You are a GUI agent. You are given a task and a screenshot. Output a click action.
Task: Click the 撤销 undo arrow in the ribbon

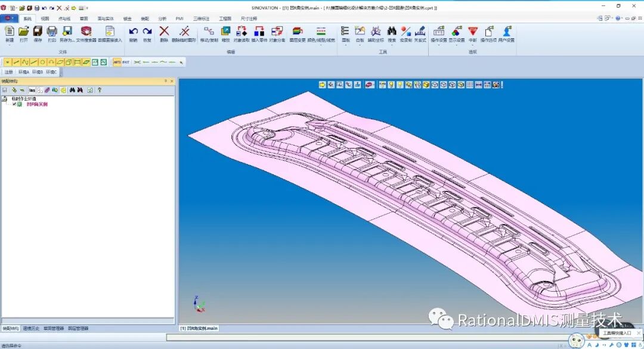click(x=133, y=31)
